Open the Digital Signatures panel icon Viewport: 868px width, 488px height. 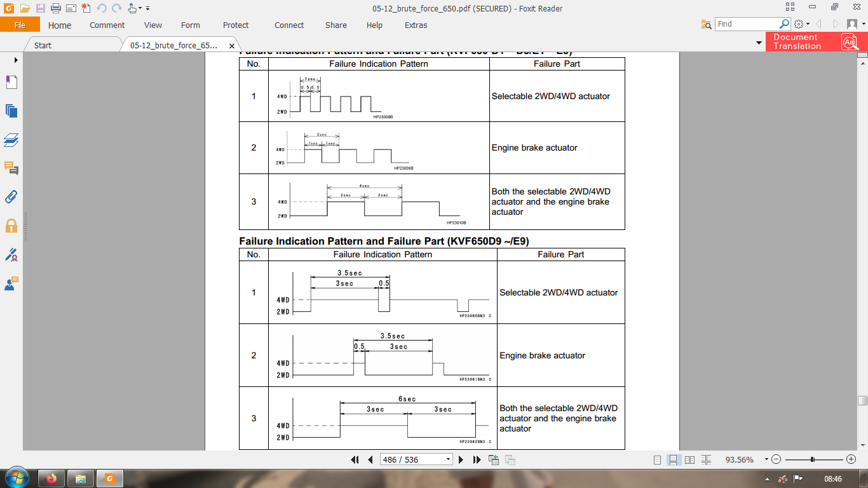coord(11,255)
